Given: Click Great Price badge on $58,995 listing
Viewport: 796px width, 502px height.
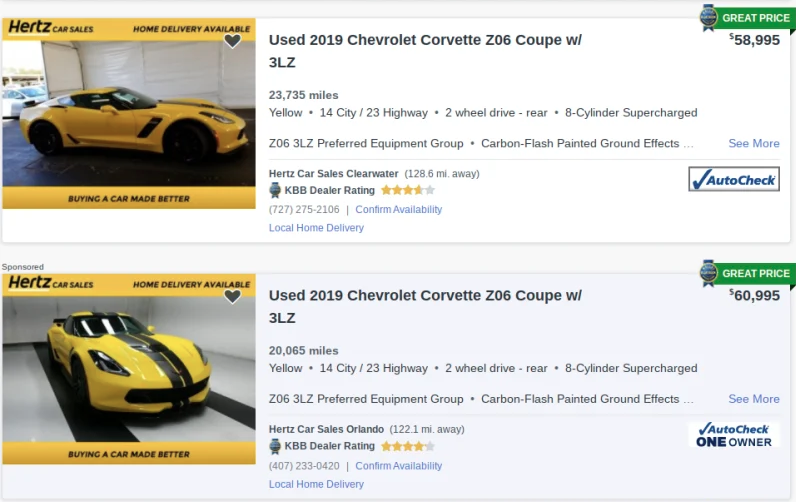Looking at the screenshot, I should click(746, 17).
